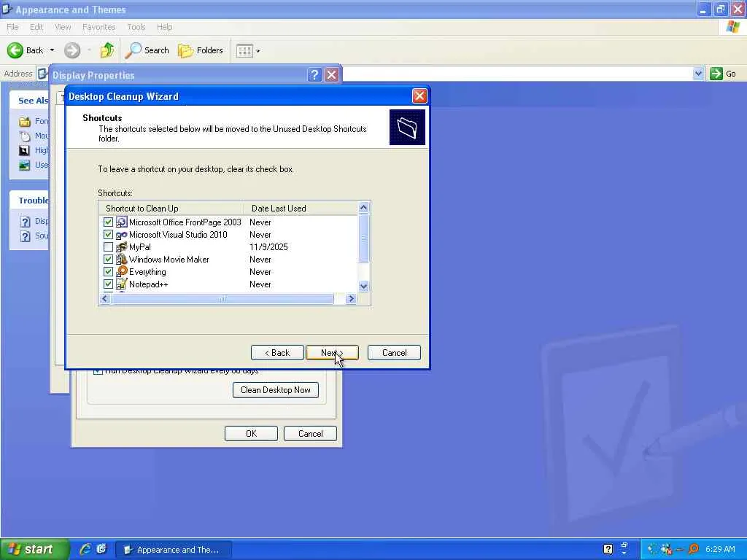Cancel the Desktop Cleanup Wizard
Image resolution: width=747 pixels, height=560 pixels.
pyautogui.click(x=394, y=352)
